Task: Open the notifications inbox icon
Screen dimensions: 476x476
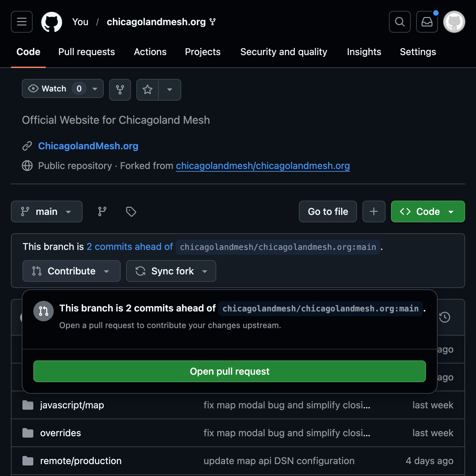Action: [427, 22]
